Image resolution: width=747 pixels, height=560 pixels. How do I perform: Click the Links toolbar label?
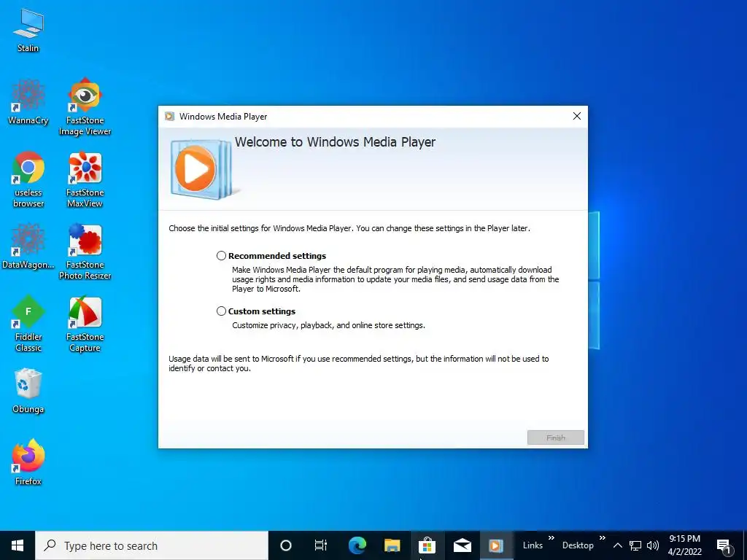533,545
